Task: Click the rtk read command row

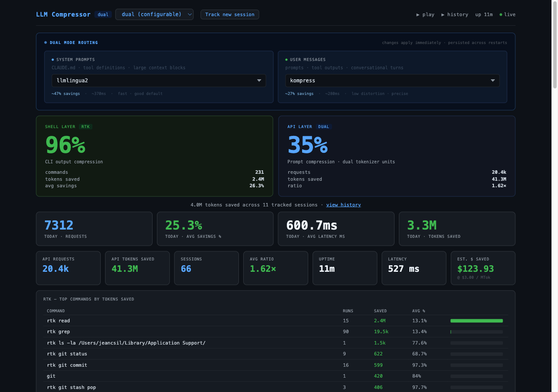Action: pyautogui.click(x=276, y=321)
